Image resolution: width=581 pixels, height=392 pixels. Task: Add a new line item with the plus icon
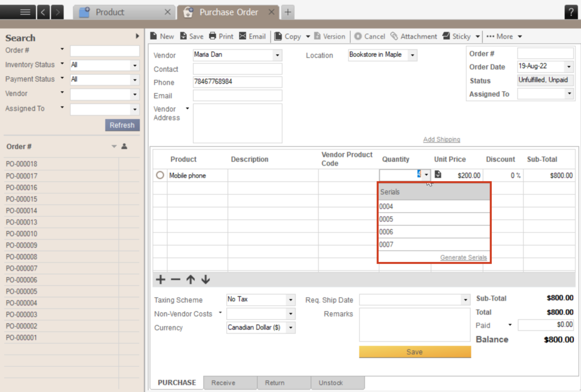point(160,280)
